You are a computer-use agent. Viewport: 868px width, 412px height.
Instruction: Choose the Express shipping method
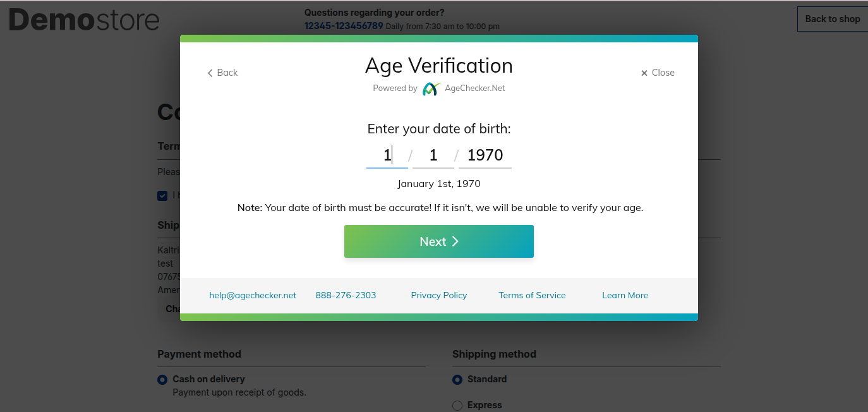[x=457, y=406]
